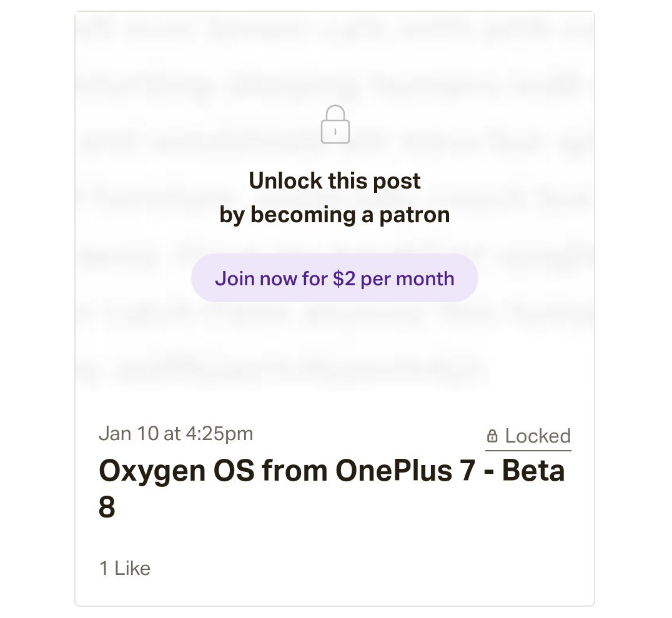Open the Locked status link

tap(528, 436)
